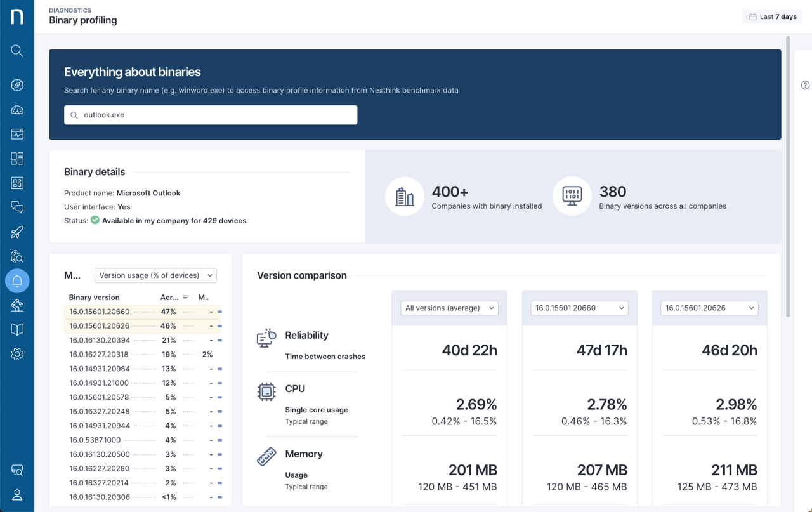Click the page vertical scrollbar
This screenshot has height=512, width=812.
click(788, 178)
